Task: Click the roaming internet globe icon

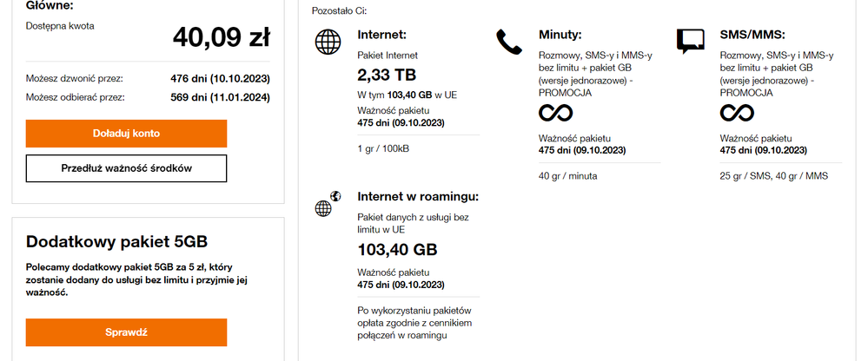Action: click(327, 204)
